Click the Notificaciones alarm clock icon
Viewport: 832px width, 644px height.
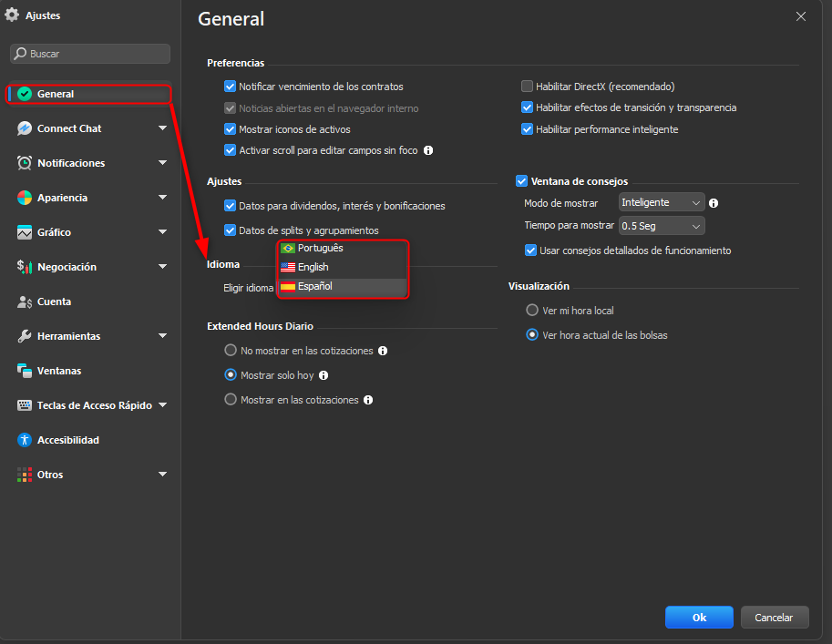[x=25, y=163]
